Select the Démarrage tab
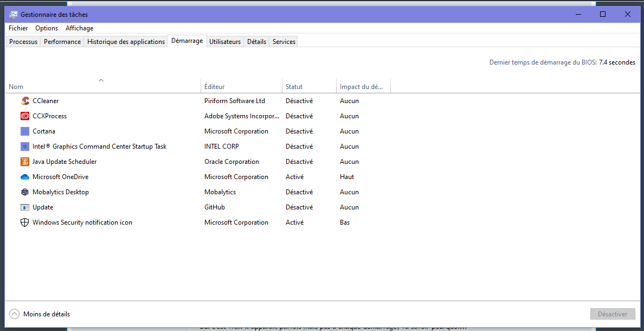The image size is (644, 331). [187, 41]
